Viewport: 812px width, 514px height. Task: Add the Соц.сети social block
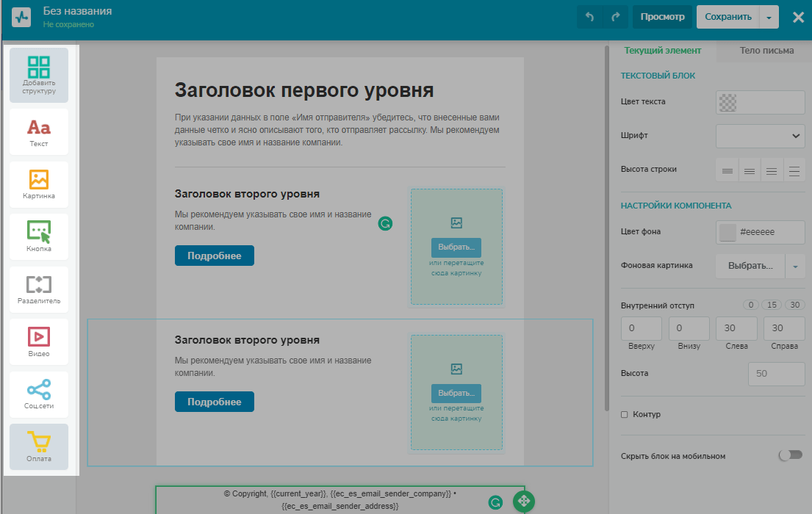click(39, 394)
